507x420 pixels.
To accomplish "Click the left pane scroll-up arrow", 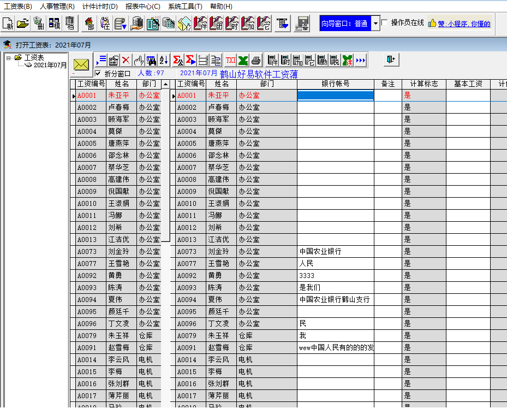I will [165, 85].
